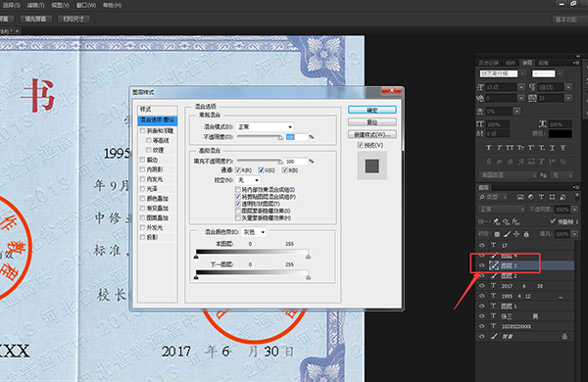588x382 pixels.
Task: Filter layers by pixel image icon
Action: [x=519, y=197]
